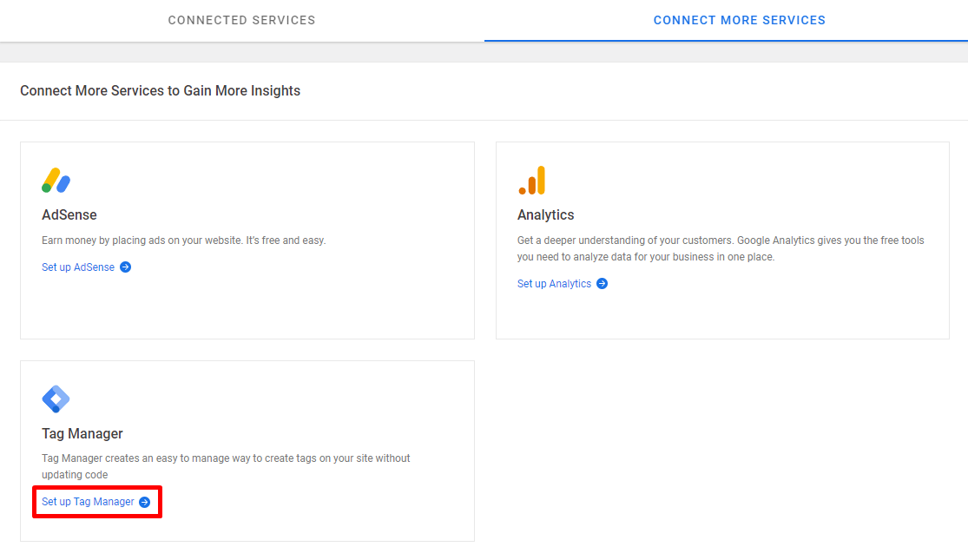
Task: Click the Tag Manager diamond logo
Action: click(x=56, y=399)
